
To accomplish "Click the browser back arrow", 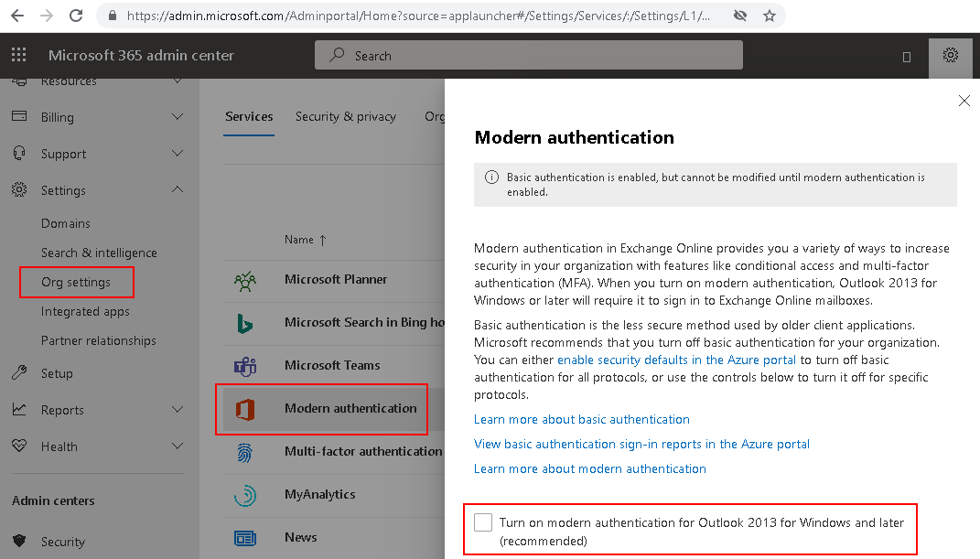I will tap(16, 16).
